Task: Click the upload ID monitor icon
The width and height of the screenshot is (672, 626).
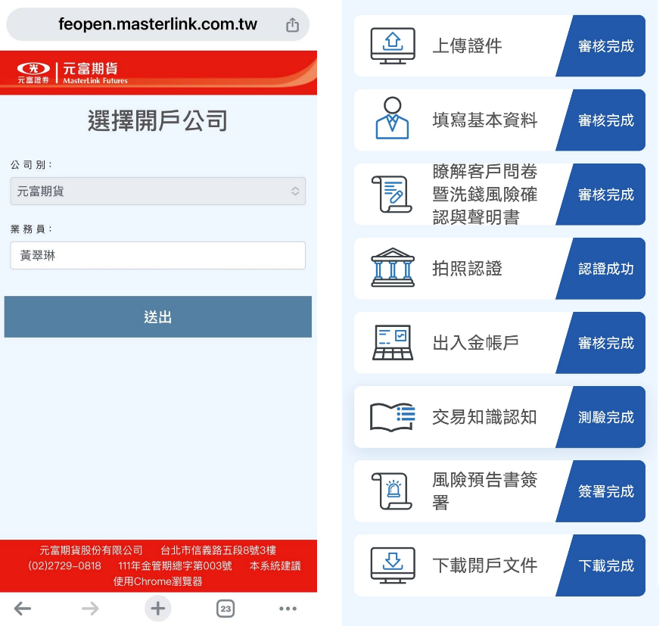Action: tap(393, 46)
